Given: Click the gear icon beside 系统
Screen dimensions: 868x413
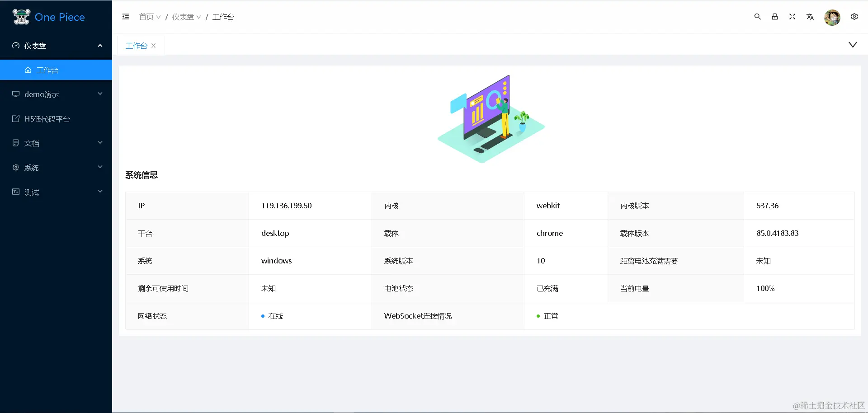Looking at the screenshot, I should click(16, 167).
